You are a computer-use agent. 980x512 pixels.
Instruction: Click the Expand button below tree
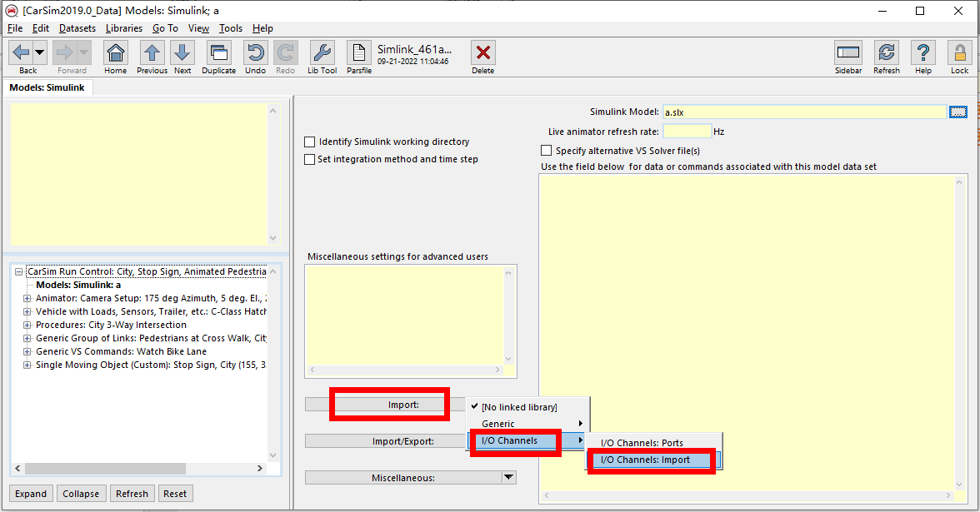31,493
